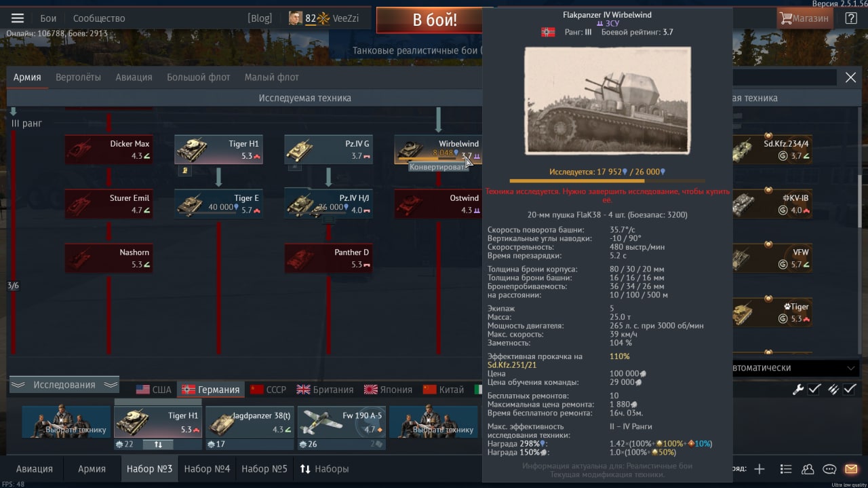868x488 pixels.
Task: Open the автоматически dropdown
Action: tap(795, 368)
